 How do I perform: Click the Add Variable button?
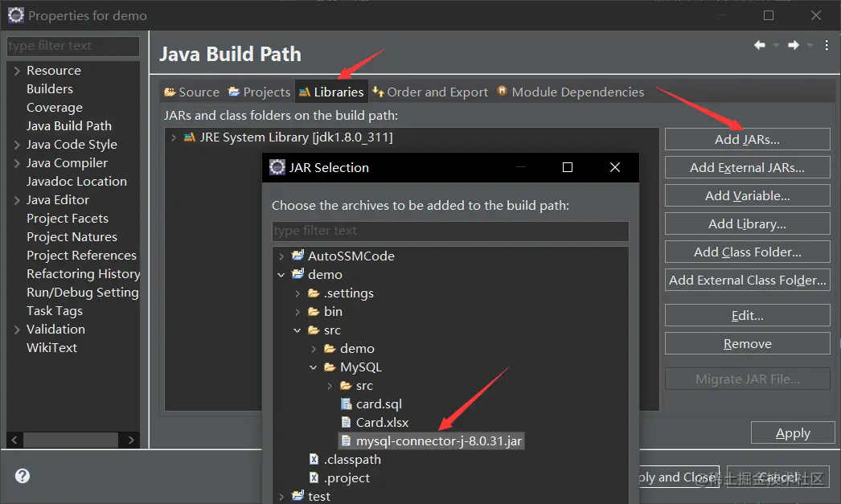pos(747,195)
